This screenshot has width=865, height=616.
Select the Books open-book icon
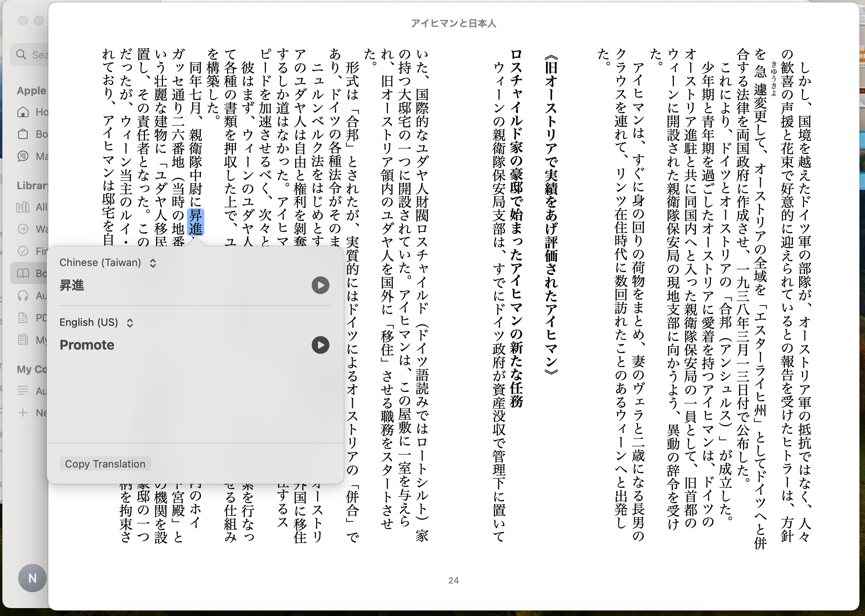click(x=23, y=273)
